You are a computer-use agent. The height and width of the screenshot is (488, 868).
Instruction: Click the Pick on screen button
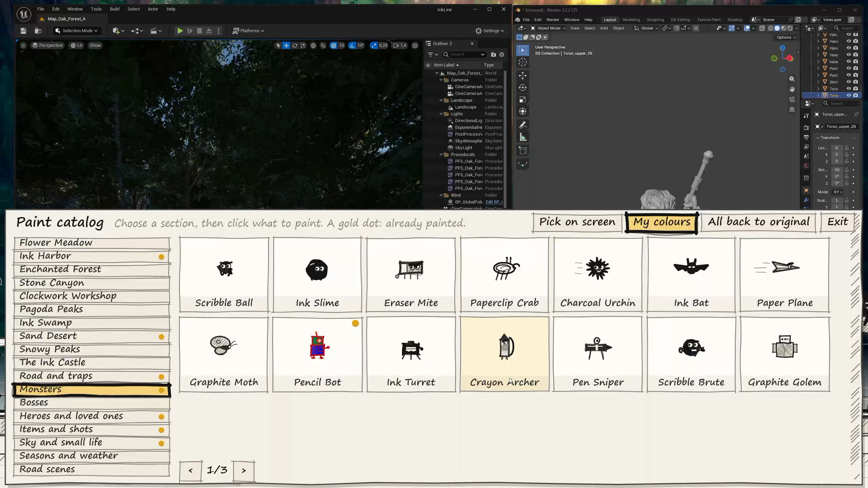coord(577,222)
